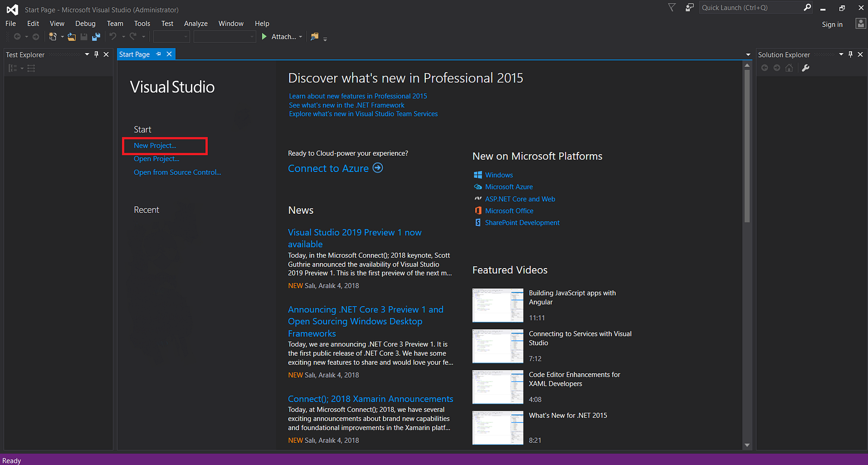Open the File menu
868x465 pixels.
(x=11, y=23)
